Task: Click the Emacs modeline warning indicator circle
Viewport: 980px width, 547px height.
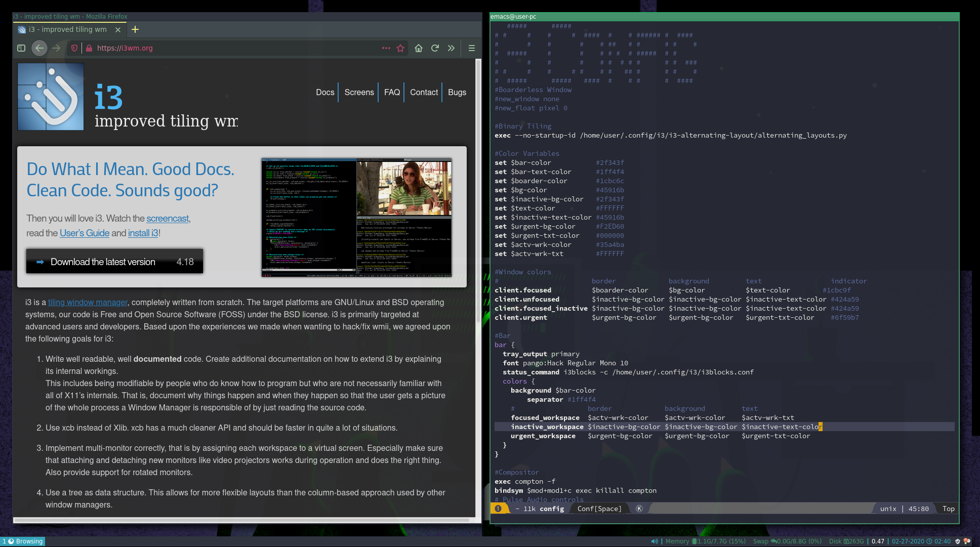Action: pos(498,509)
